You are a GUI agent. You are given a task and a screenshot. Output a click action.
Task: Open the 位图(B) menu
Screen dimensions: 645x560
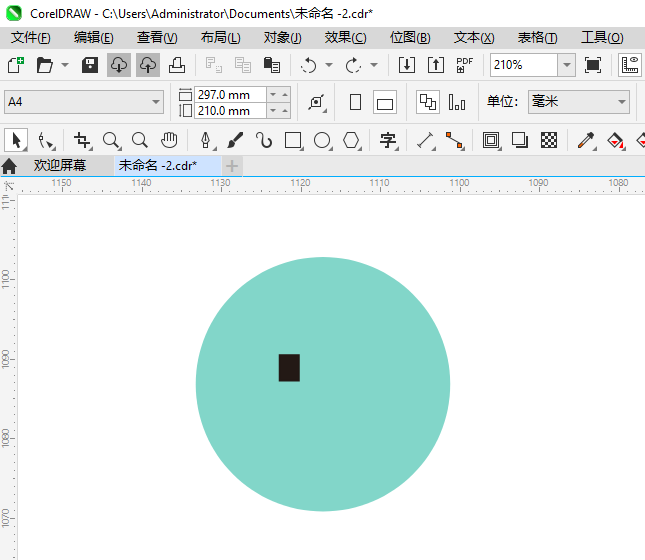click(410, 37)
